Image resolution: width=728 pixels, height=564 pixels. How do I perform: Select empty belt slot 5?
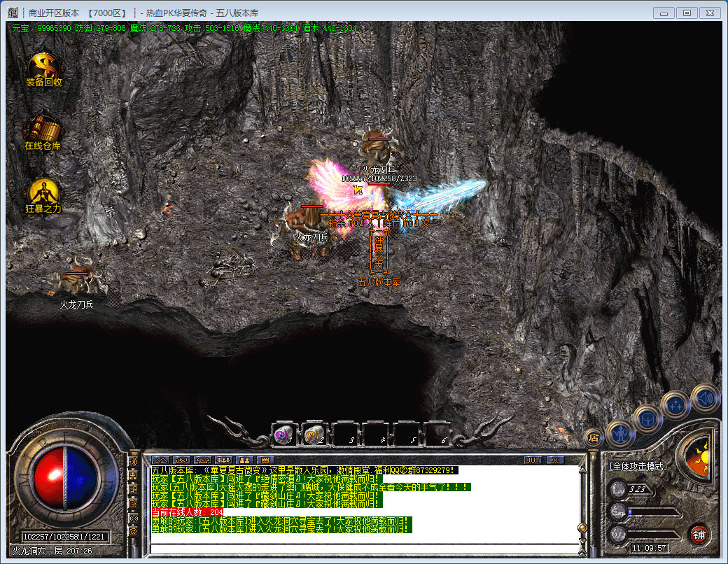pos(406,435)
